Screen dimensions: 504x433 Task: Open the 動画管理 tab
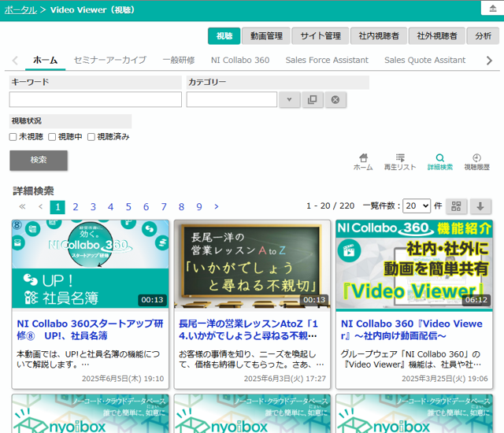click(266, 35)
